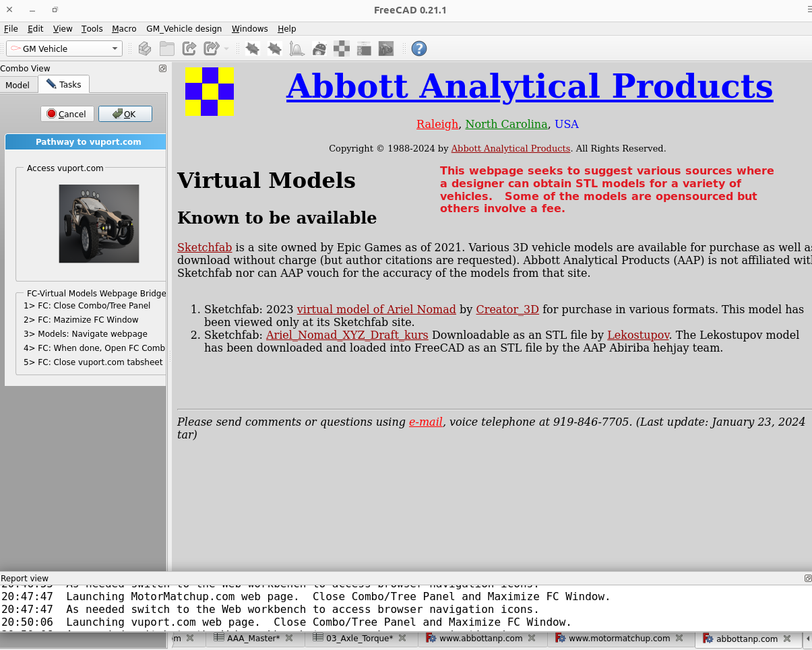The image size is (812, 650).
Task: Open the GM_Vehicle design menu
Action: click(x=183, y=29)
